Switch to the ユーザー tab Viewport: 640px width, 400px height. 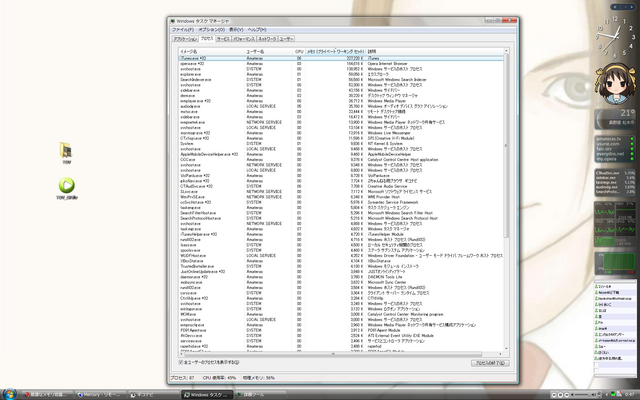point(286,39)
